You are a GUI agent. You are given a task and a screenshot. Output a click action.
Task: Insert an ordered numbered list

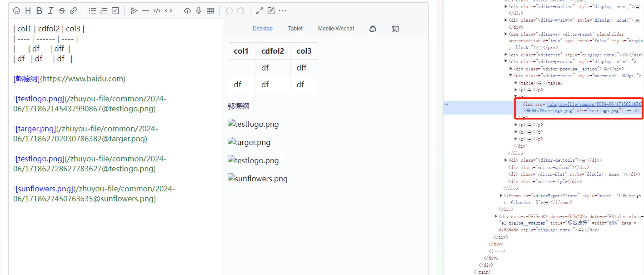click(x=104, y=10)
